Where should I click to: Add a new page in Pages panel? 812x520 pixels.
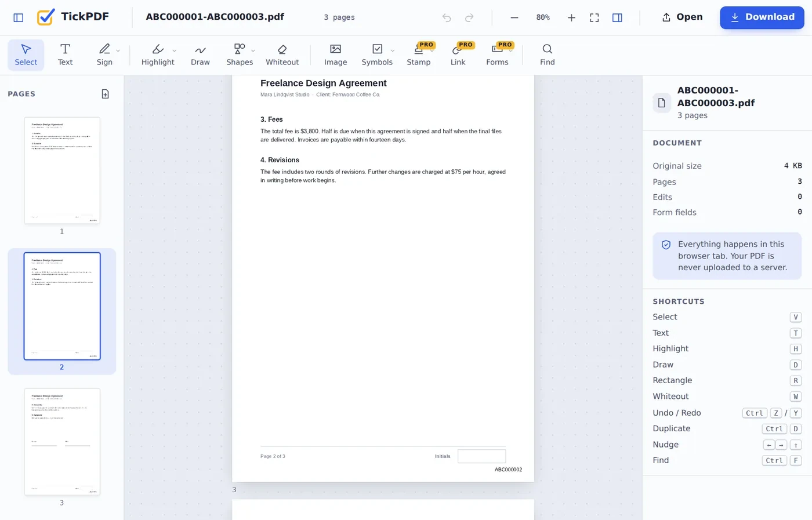coord(106,94)
